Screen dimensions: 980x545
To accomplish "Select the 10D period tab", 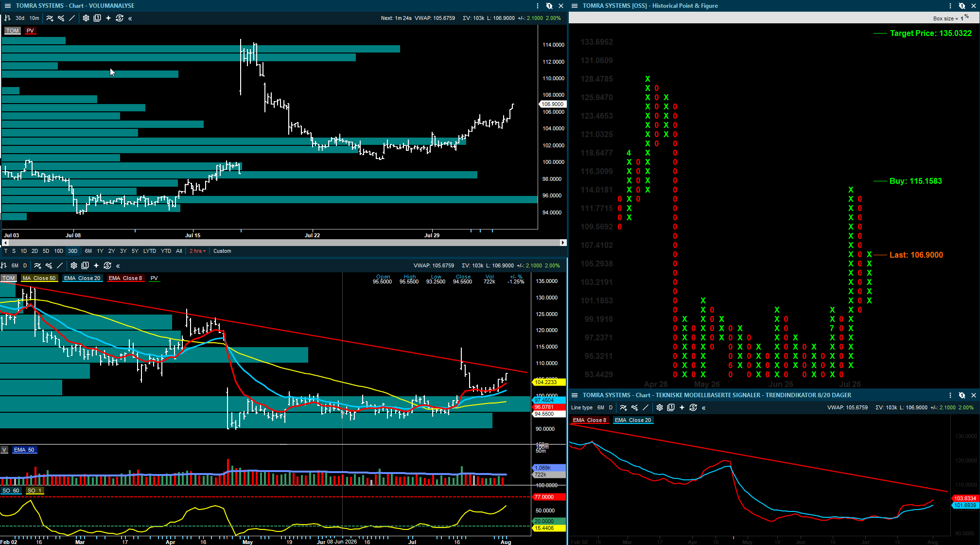I will tap(59, 251).
